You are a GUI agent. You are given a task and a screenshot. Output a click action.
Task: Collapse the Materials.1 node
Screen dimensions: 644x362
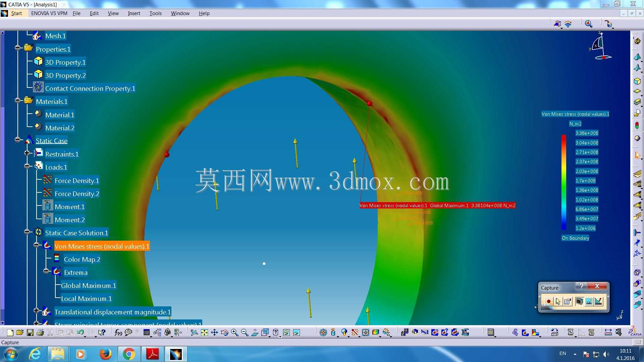point(17,100)
